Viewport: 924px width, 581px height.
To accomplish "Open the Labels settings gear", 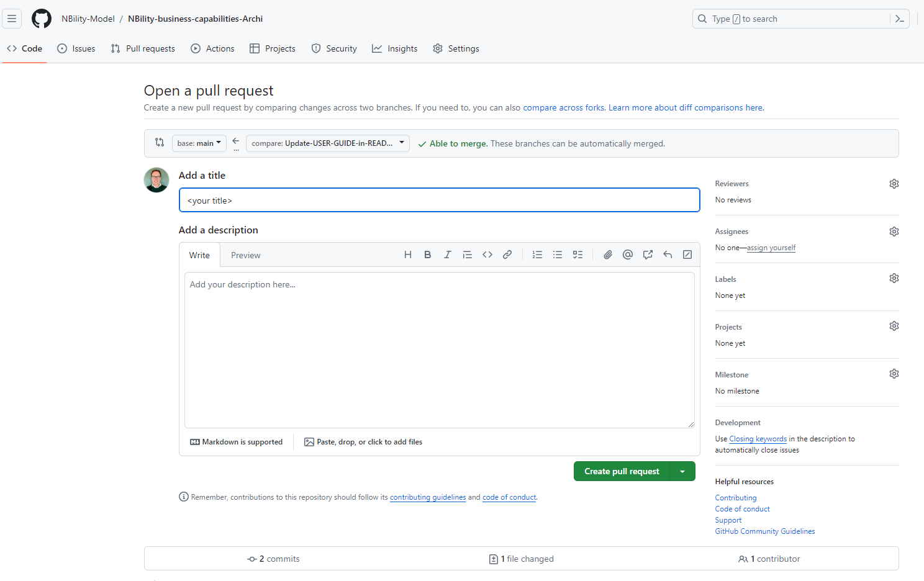I will [x=894, y=278].
